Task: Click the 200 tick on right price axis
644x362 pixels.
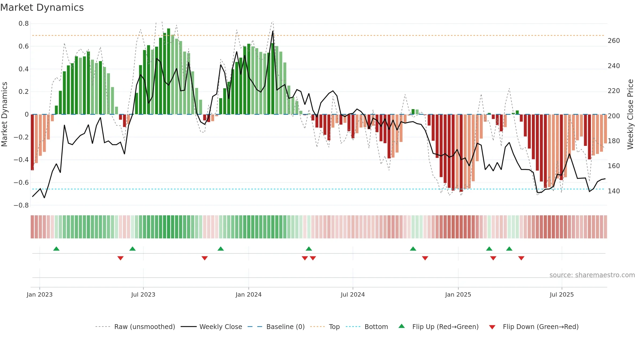Action: 614,116
